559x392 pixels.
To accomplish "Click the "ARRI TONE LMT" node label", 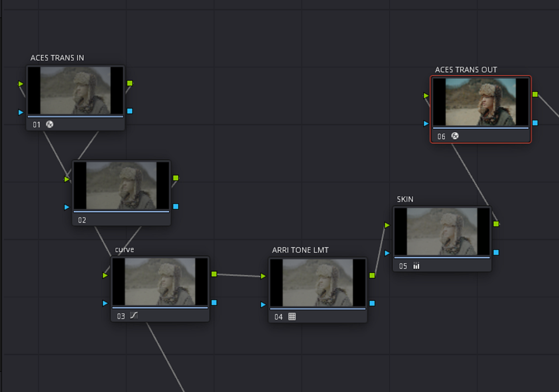I will (x=300, y=250).
